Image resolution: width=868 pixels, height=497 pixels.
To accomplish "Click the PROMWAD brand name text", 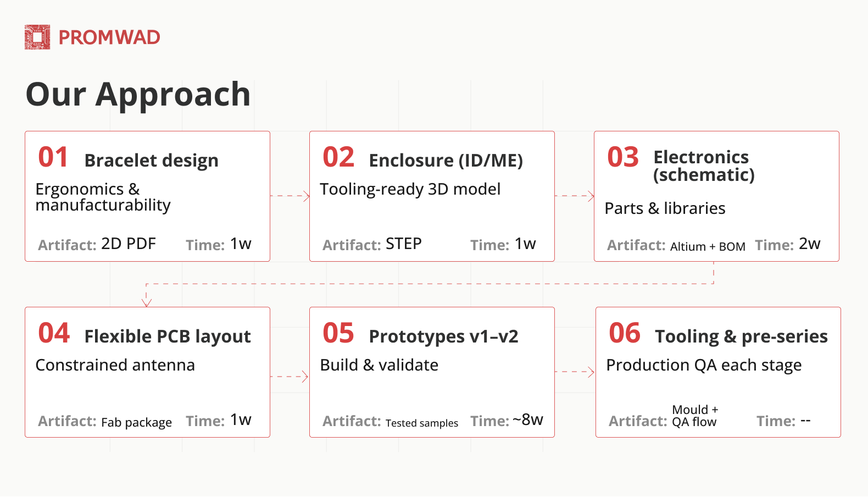I will [x=109, y=37].
